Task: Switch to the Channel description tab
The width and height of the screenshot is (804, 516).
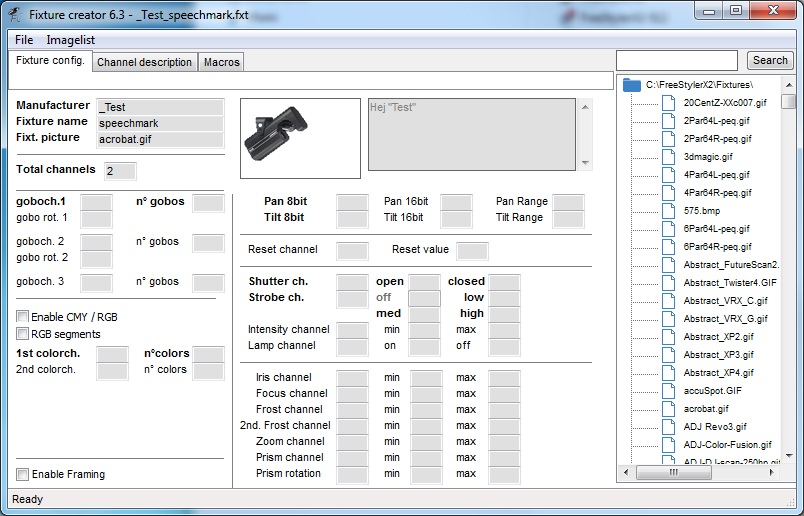Action: (x=144, y=62)
